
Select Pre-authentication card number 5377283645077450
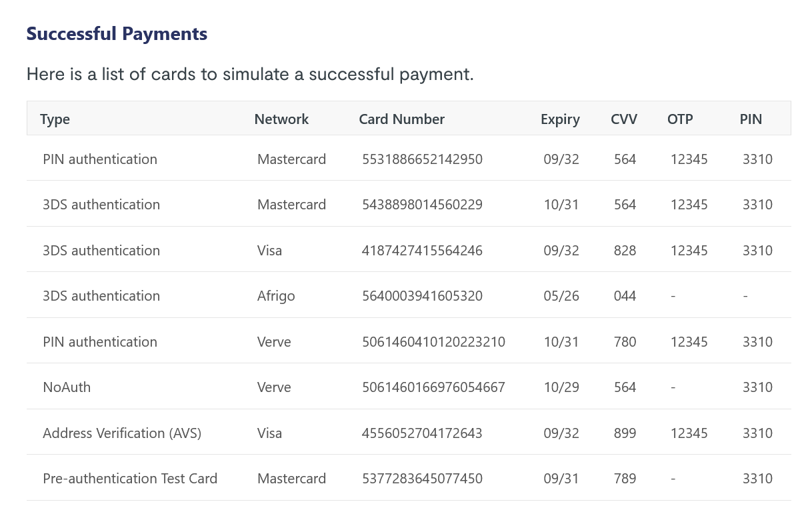[x=422, y=479]
